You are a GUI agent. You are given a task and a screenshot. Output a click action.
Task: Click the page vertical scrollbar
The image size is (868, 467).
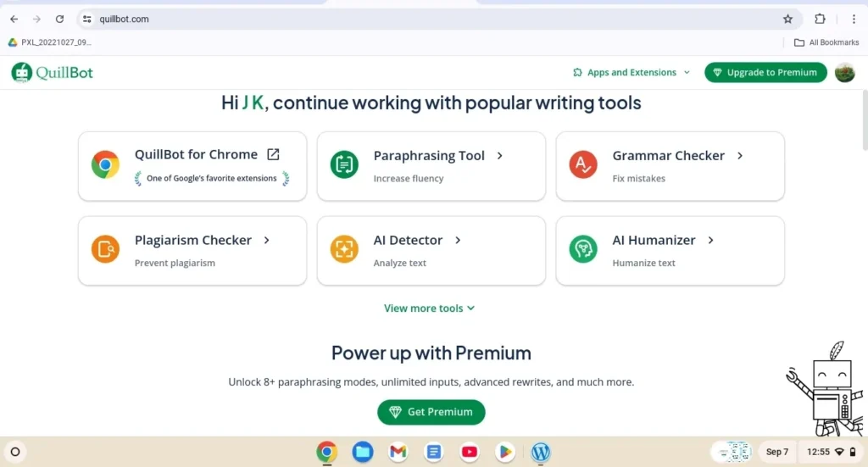pos(864,120)
